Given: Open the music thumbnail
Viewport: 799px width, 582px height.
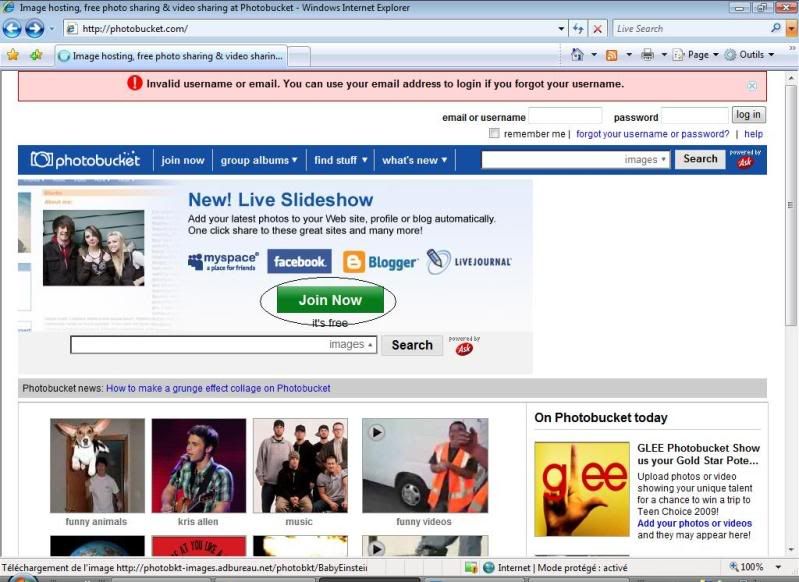Looking at the screenshot, I should pyautogui.click(x=300, y=465).
